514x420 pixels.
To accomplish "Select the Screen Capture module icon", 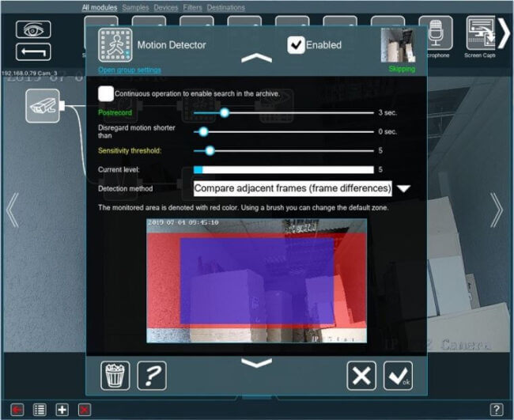I will [481, 32].
